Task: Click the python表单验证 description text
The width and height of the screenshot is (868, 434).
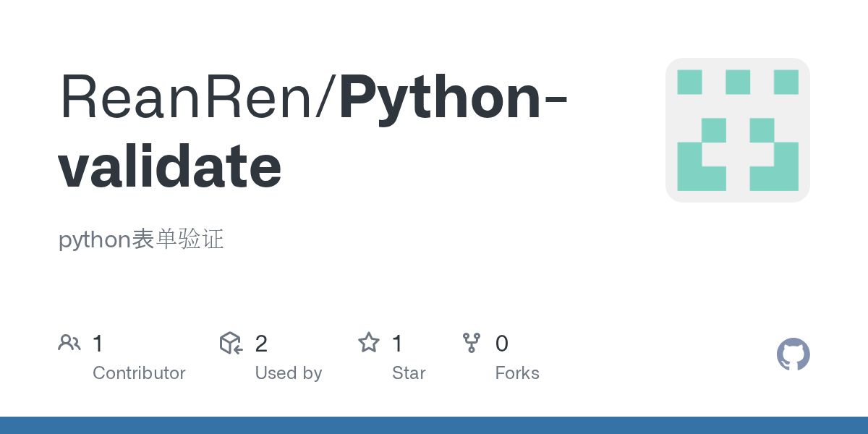Action: pos(141,239)
